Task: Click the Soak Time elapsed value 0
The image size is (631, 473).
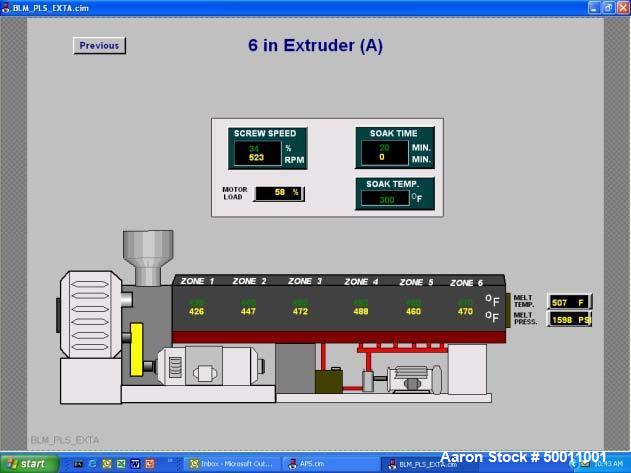Action: [x=382, y=157]
